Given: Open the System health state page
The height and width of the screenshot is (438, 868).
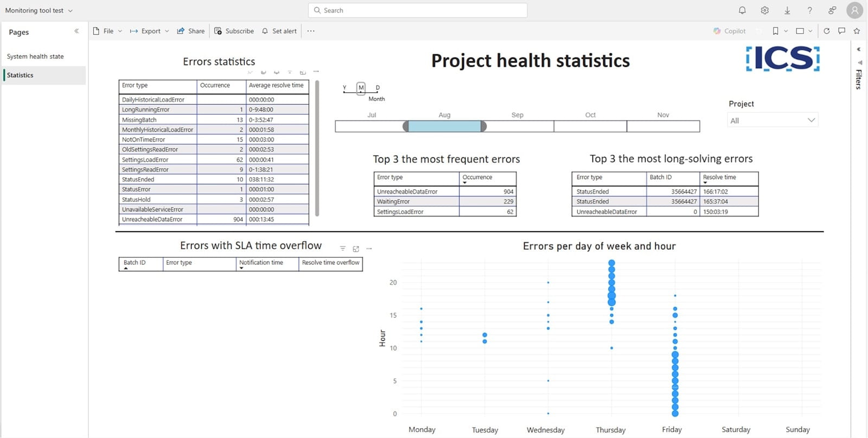Looking at the screenshot, I should pyautogui.click(x=35, y=56).
